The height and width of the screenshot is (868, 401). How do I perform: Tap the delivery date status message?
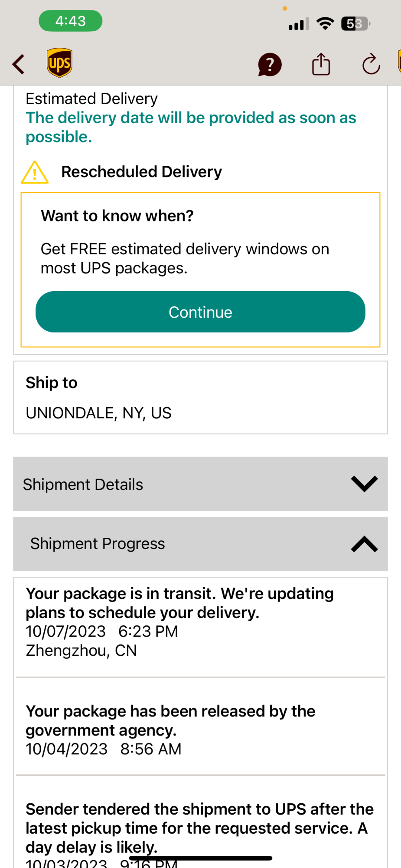click(191, 127)
